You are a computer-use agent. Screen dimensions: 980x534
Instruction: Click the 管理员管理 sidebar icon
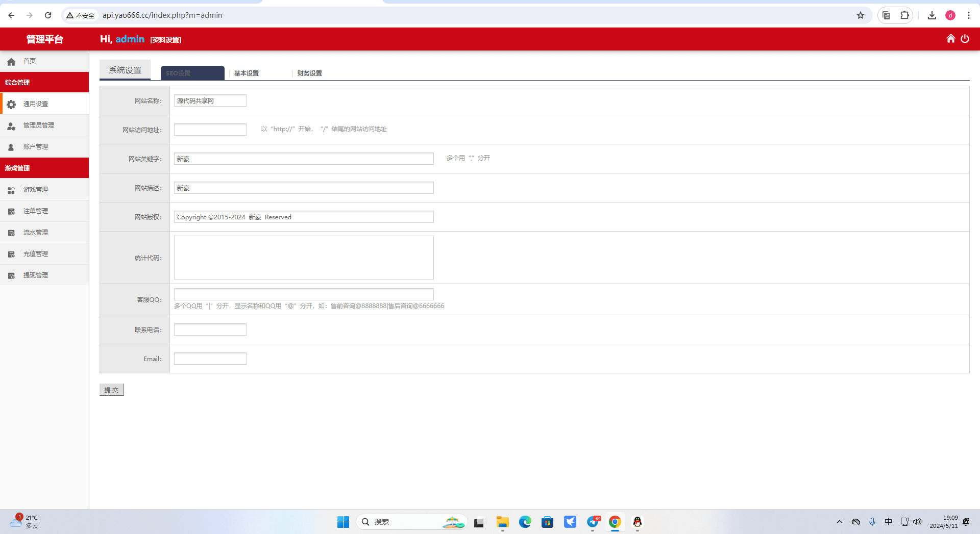tap(11, 125)
